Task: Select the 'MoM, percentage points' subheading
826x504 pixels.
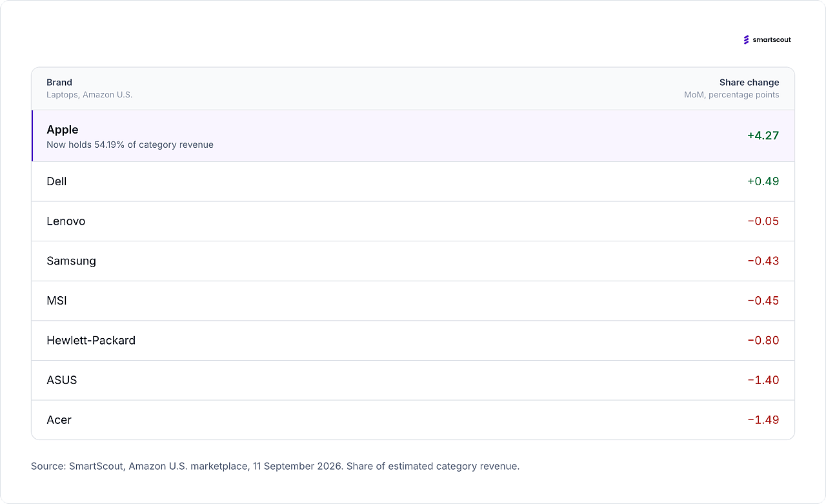Action: point(732,95)
